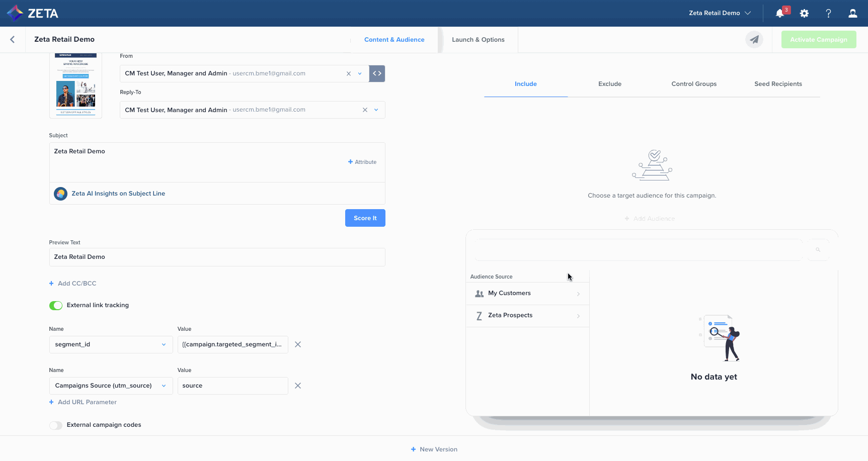
Task: Enable External campaign codes
Action: coord(56,425)
